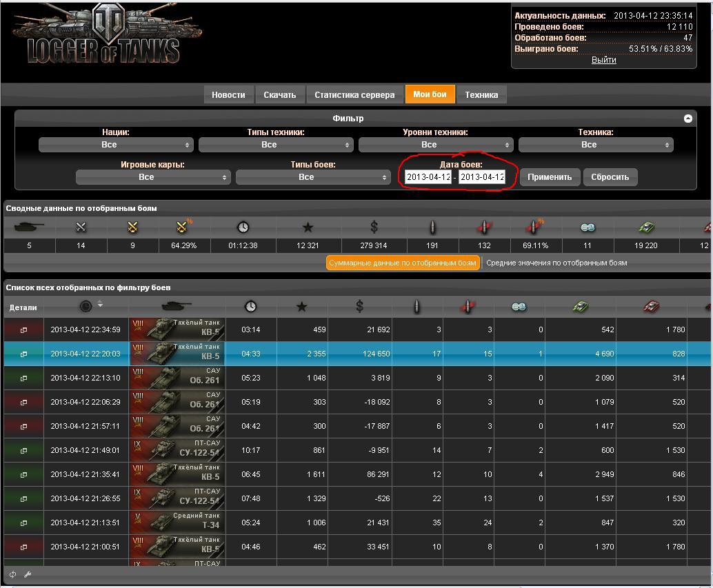Go to the Статистика сервера tab
Screen dimensions: 713x588
(x=354, y=95)
